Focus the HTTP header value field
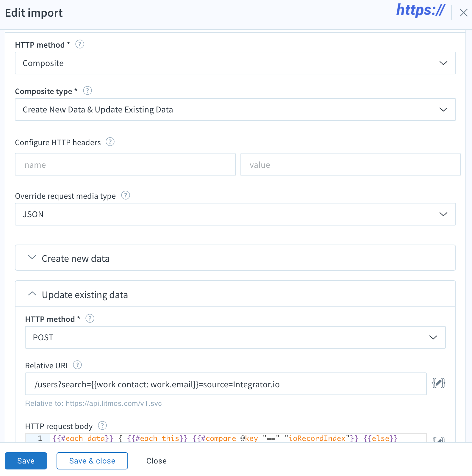The image size is (472, 476). 351,165
